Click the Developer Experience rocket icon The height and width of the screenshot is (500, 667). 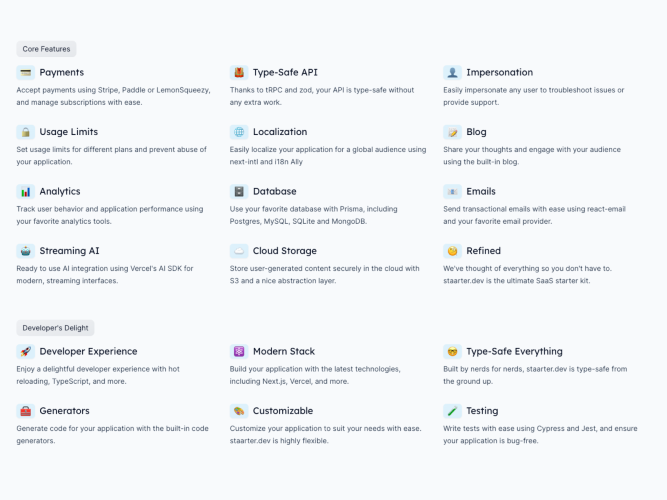point(26,351)
